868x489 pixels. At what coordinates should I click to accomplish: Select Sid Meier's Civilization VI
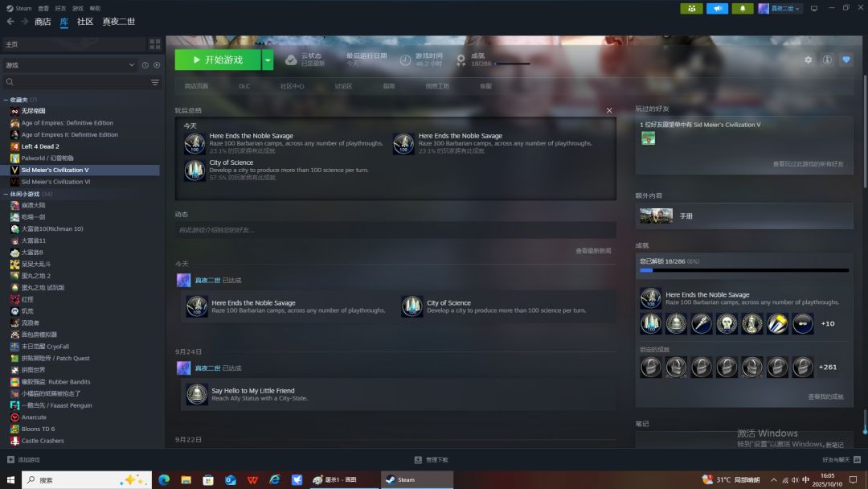(55, 182)
